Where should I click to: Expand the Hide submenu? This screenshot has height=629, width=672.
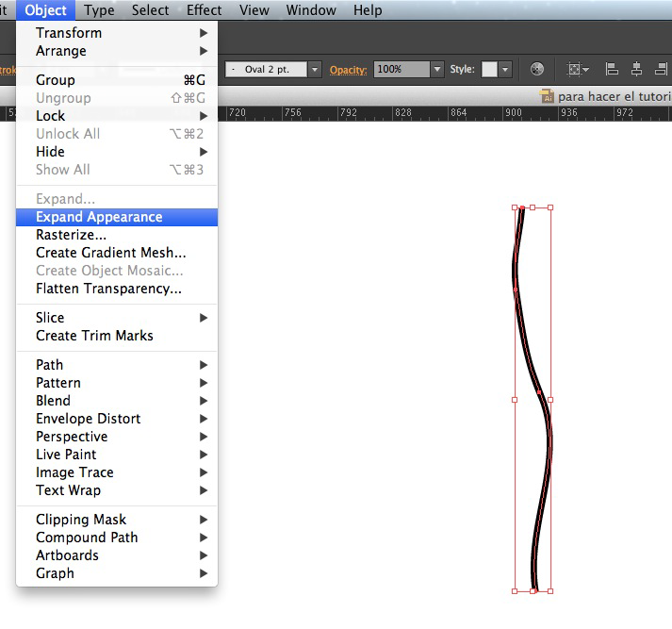117,152
